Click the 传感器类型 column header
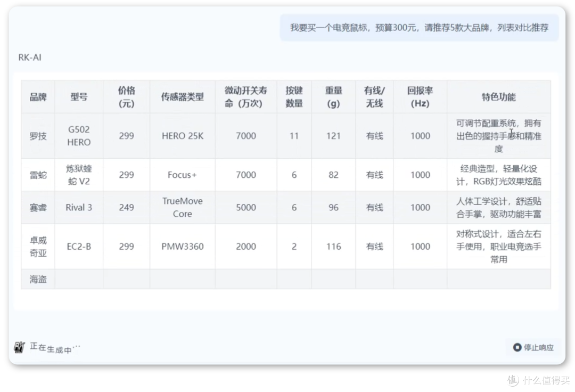The height and width of the screenshot is (392, 575). pos(182,97)
